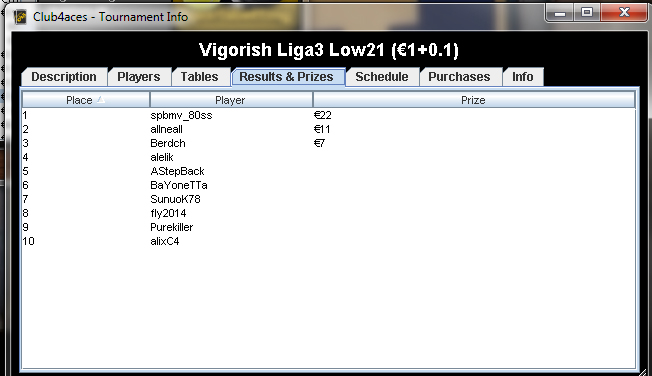This screenshot has width=652, height=376.
Task: Toggle sort arrow on Place column
Action: click(x=101, y=100)
